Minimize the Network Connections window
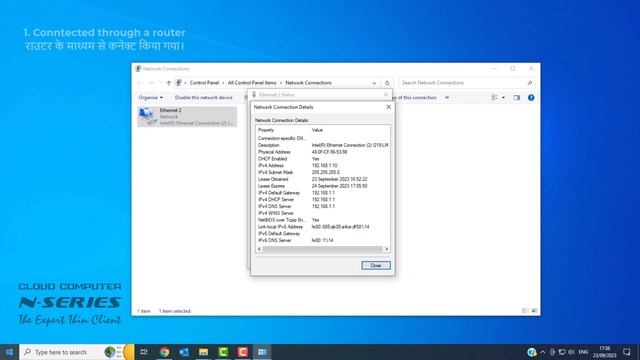 click(494, 69)
